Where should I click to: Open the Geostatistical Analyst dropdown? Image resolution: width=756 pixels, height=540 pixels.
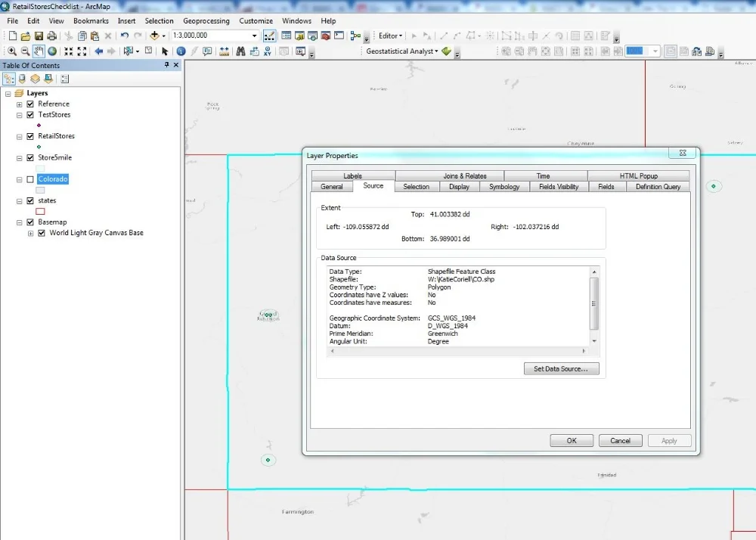[x=402, y=51]
